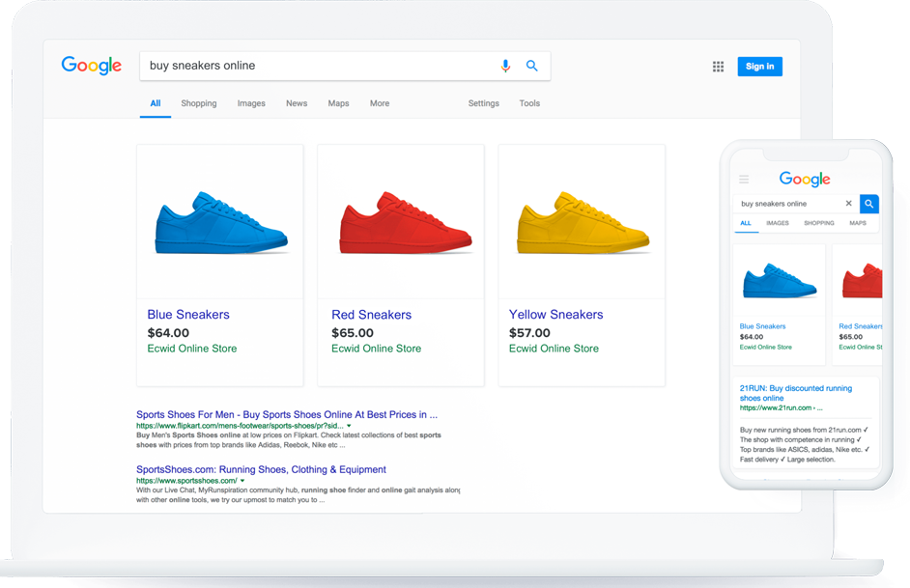The width and height of the screenshot is (910, 588).
Task: Click Ecwid Online Store under Blue Sneakers
Action: click(x=192, y=349)
